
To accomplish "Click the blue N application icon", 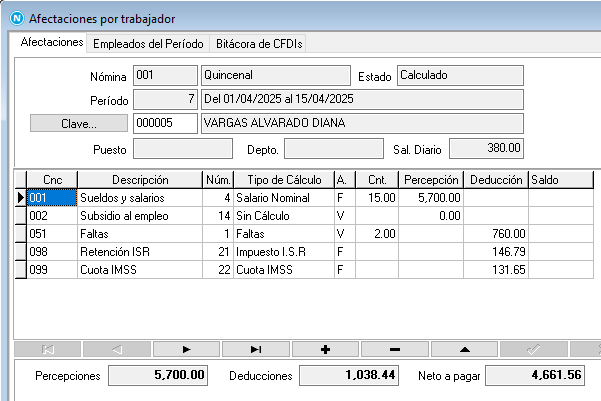I will click(17, 18).
